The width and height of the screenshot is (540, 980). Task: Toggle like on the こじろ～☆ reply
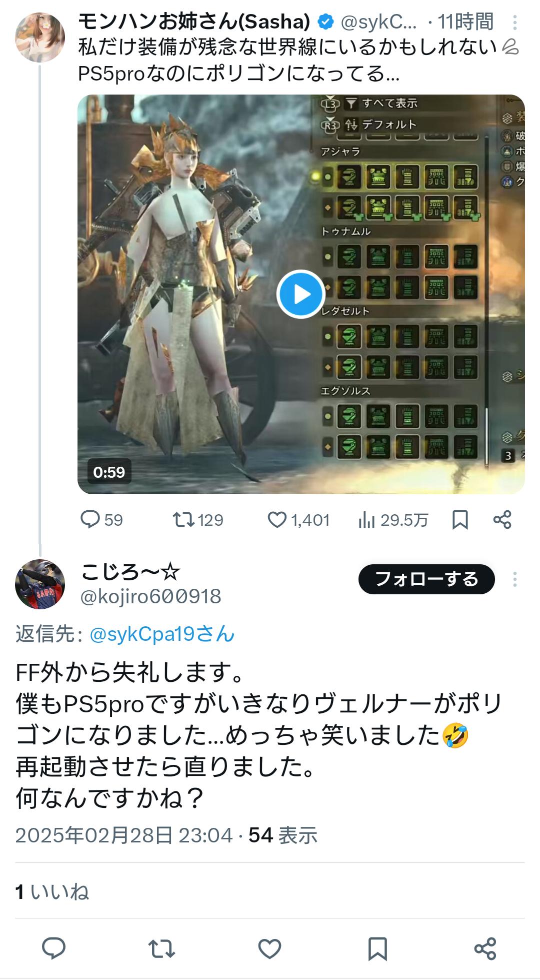pyautogui.click(x=269, y=948)
